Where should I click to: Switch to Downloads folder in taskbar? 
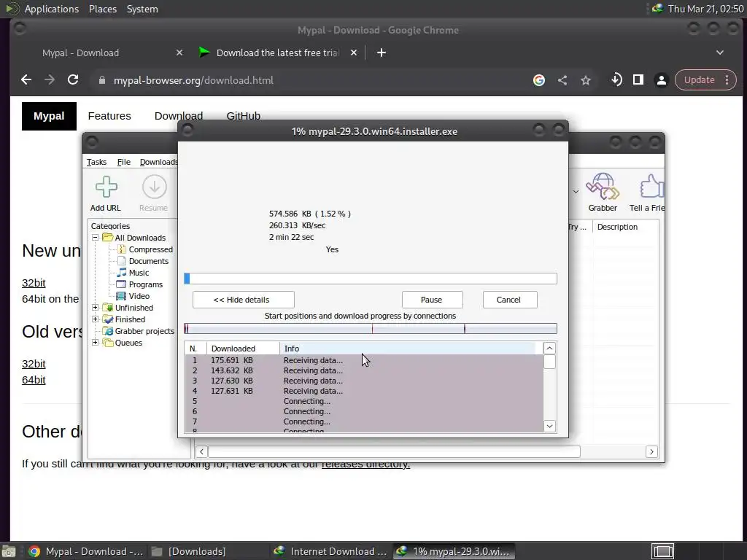[196, 551]
